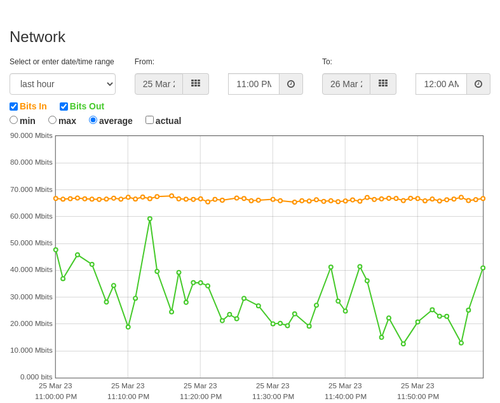The width and height of the screenshot is (500, 403).
Task: Click the 'Select or enter date/time range' label
Action: pos(62,62)
